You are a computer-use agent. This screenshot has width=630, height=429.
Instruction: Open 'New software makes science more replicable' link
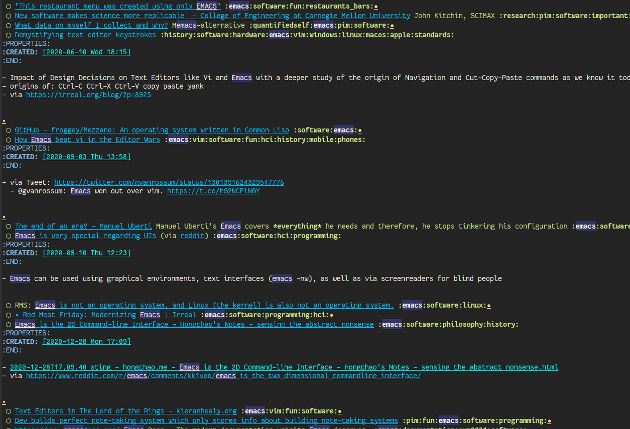[212, 16]
